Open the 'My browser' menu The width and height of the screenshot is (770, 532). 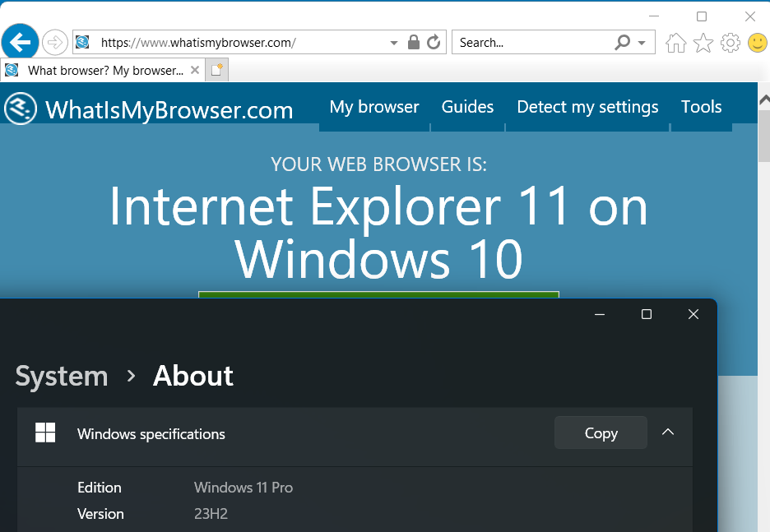click(374, 107)
